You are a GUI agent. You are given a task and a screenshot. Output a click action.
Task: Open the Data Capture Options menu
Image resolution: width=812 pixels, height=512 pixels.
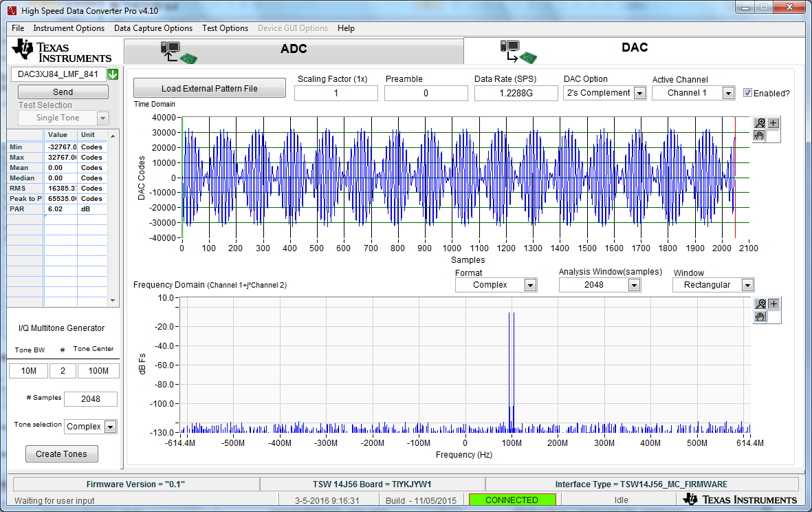coord(153,28)
